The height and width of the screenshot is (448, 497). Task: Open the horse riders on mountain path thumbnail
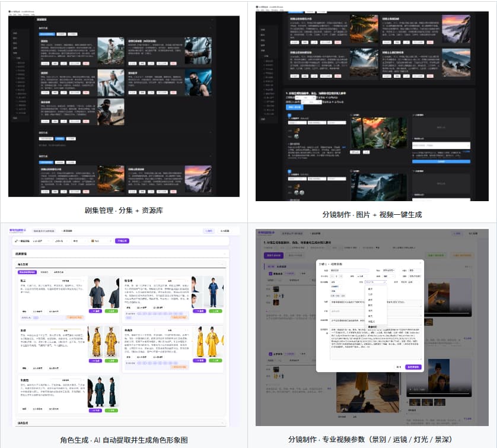456,62
